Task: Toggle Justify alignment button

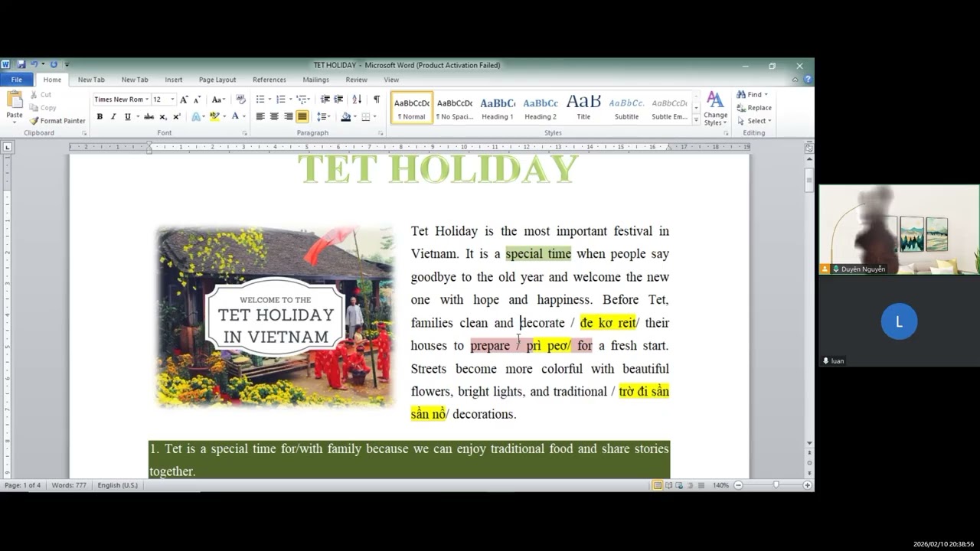Action: tap(302, 116)
